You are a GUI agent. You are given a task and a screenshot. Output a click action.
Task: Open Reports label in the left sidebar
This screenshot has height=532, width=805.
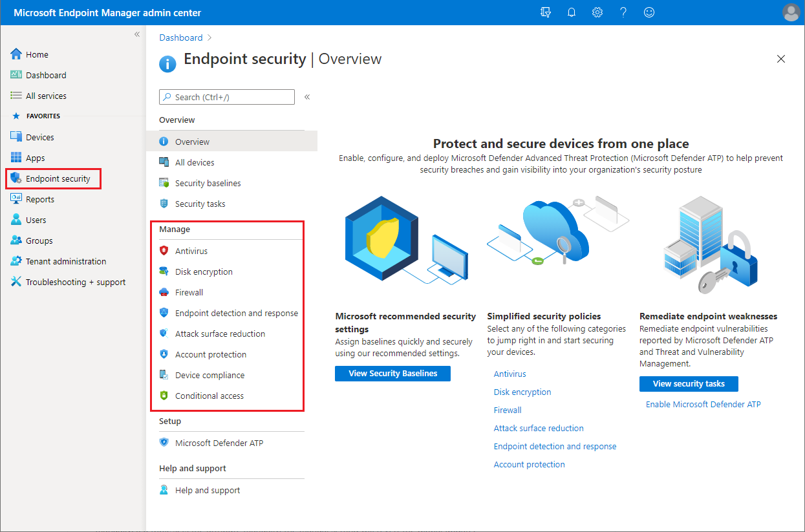[x=40, y=199]
